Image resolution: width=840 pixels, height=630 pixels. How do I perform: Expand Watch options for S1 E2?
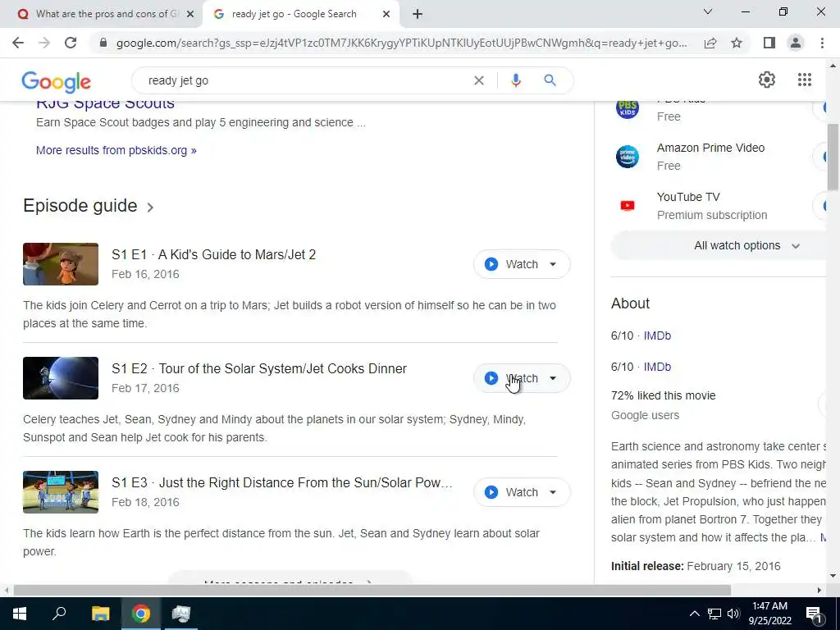point(553,378)
